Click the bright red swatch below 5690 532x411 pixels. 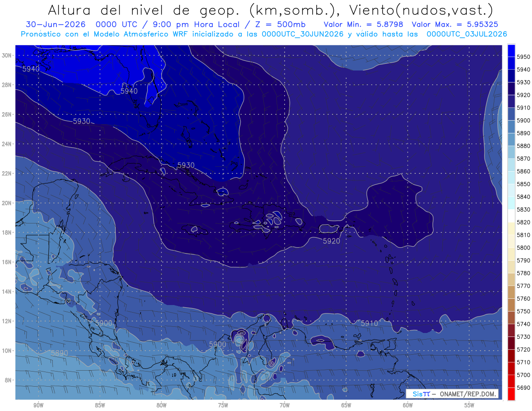click(511, 394)
